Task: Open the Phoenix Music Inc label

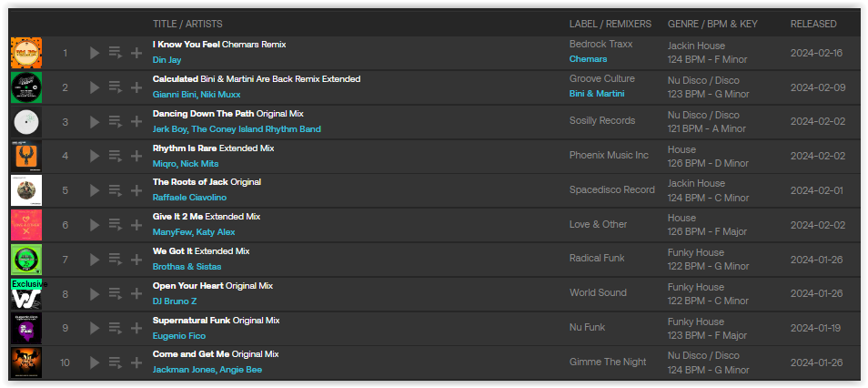Action: pos(609,155)
